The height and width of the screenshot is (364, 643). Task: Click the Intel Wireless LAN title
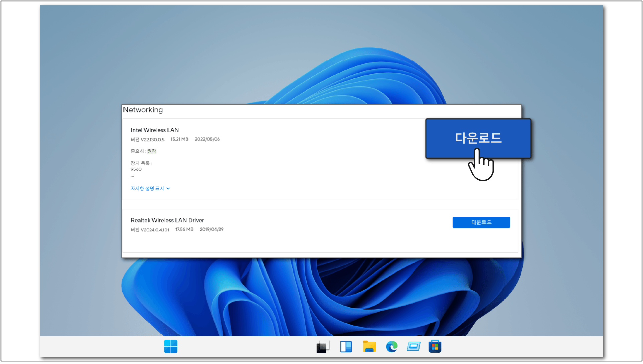point(155,130)
